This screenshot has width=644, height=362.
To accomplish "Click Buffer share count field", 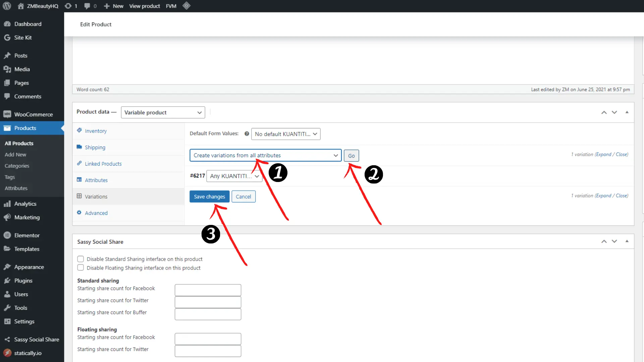I will point(208,314).
